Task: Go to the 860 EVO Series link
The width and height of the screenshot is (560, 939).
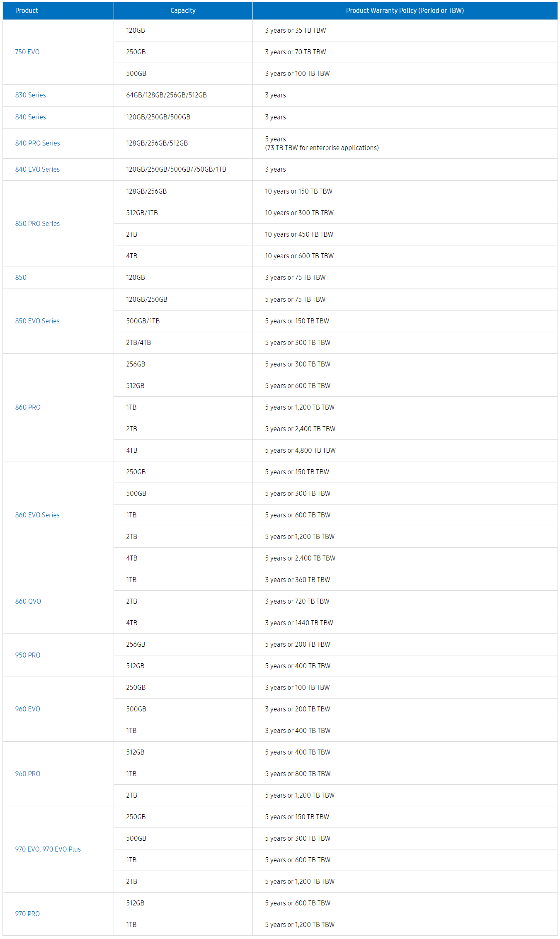Action: coord(37,515)
